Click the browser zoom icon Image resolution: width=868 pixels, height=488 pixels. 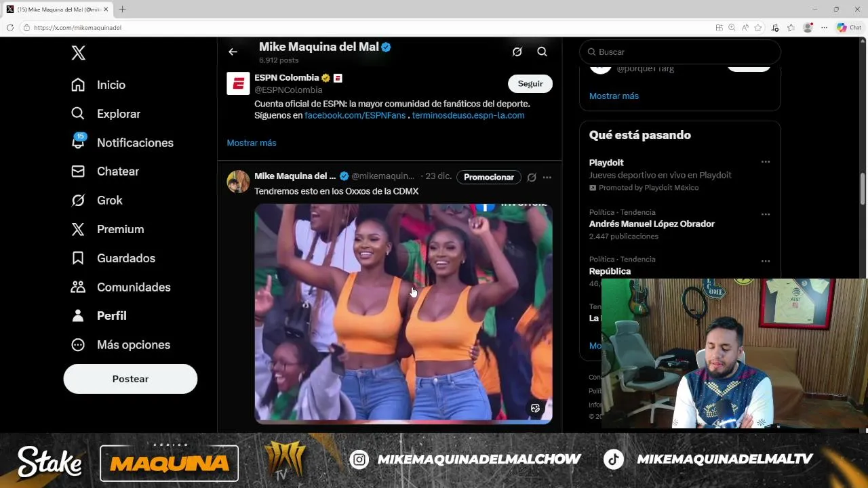coord(732,28)
